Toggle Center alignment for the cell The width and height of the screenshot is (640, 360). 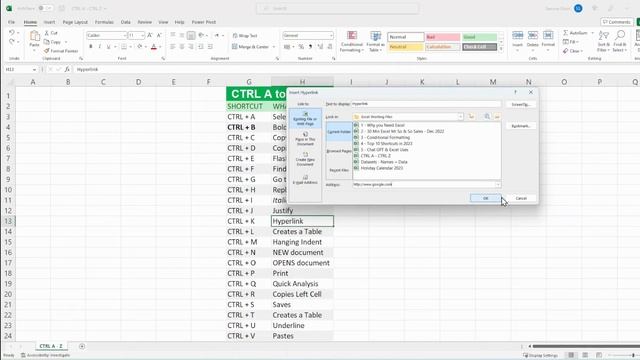(x=182, y=47)
